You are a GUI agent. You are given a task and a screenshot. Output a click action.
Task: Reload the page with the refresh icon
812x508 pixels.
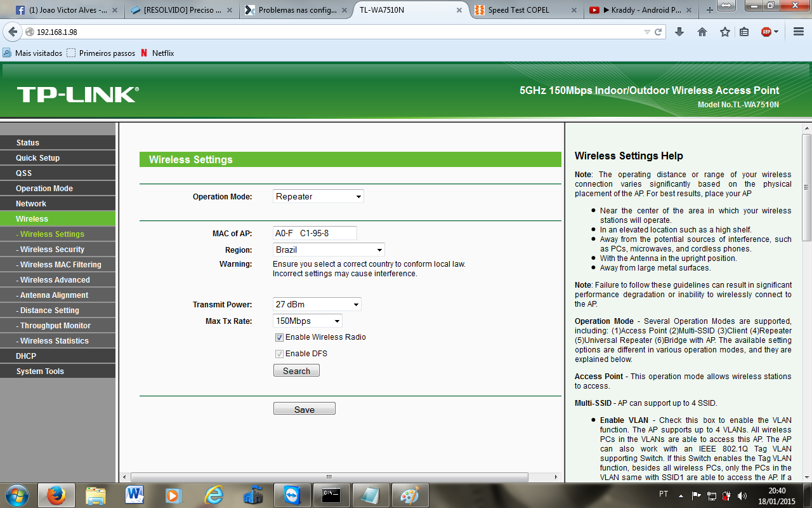coord(658,32)
